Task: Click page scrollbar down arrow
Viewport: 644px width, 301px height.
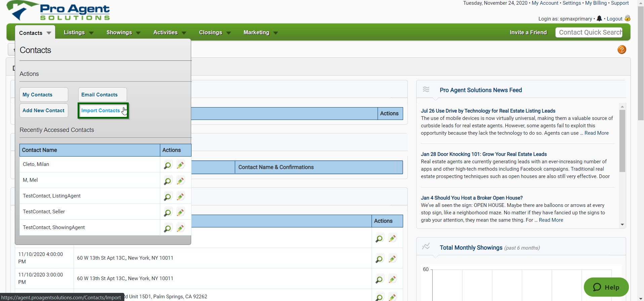Action: tap(641, 298)
